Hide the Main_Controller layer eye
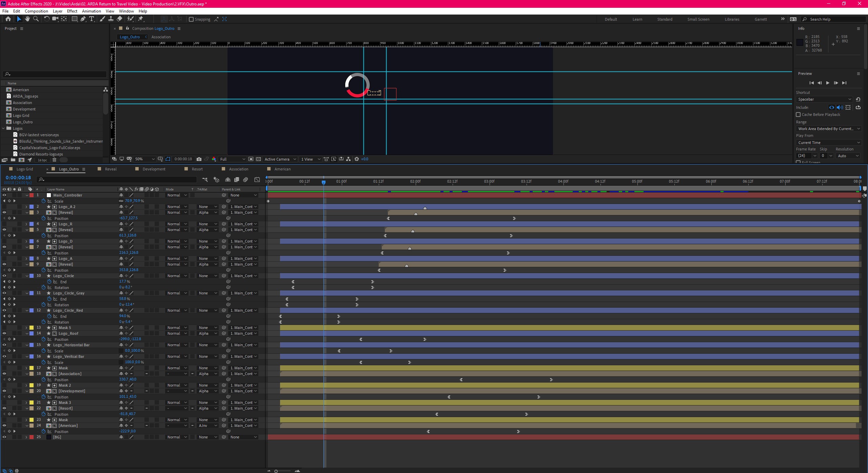868x473 pixels. [4, 195]
